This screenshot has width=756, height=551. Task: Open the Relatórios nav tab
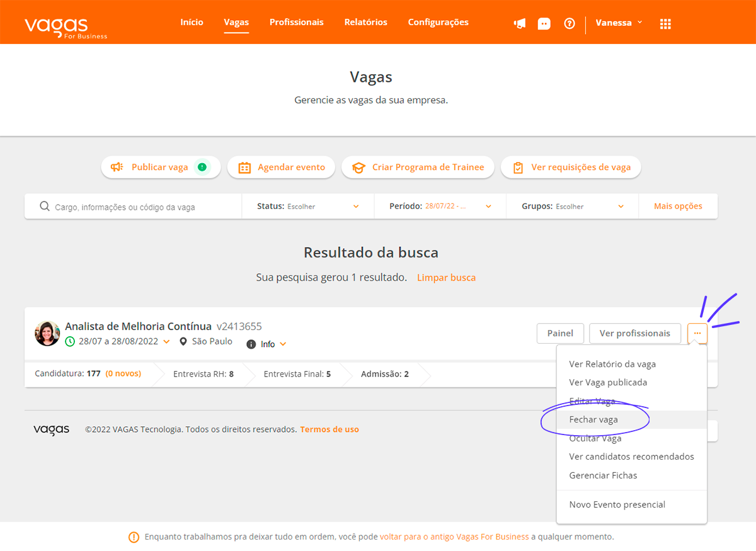pyautogui.click(x=366, y=22)
